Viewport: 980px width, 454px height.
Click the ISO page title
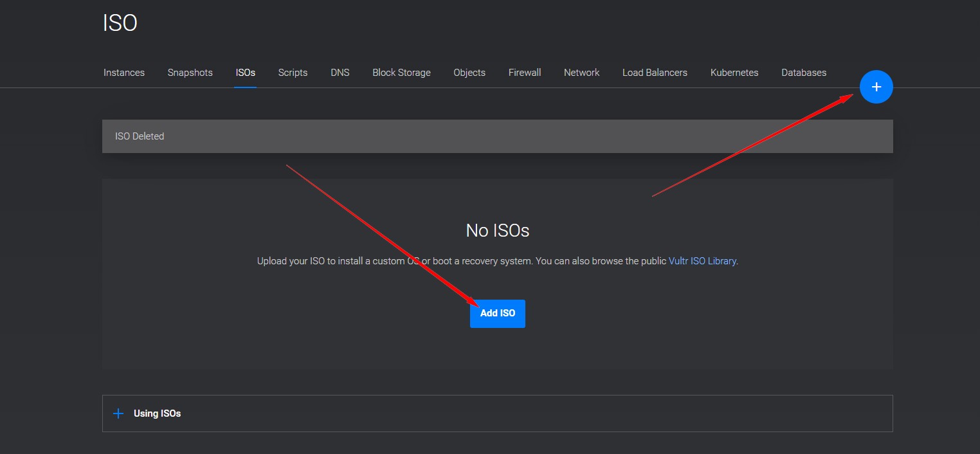[x=120, y=23]
